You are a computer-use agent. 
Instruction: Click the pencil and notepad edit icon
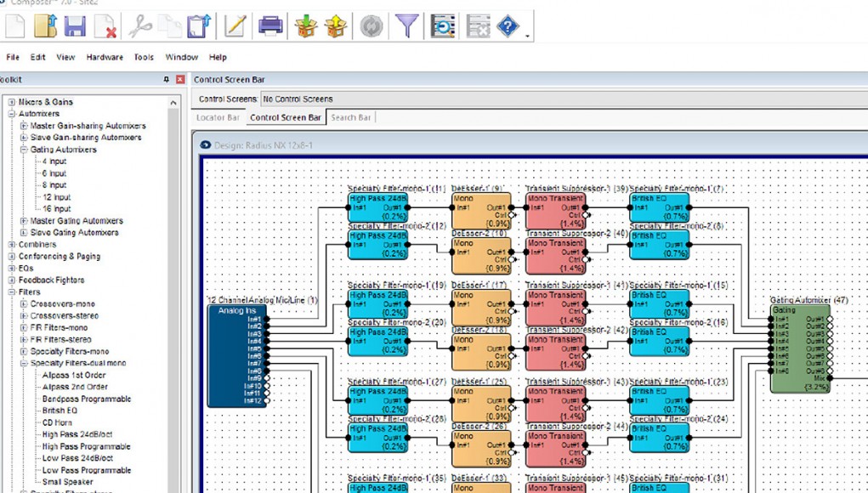point(235,26)
